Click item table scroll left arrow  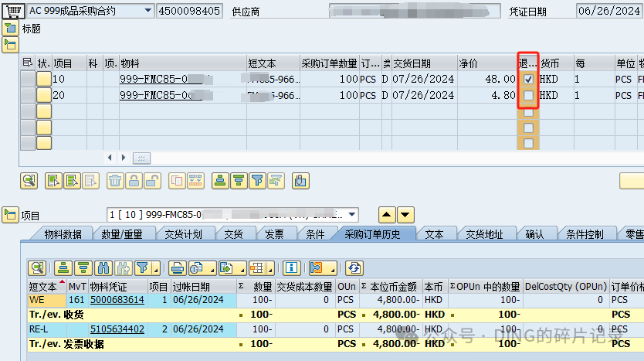(x=110, y=158)
